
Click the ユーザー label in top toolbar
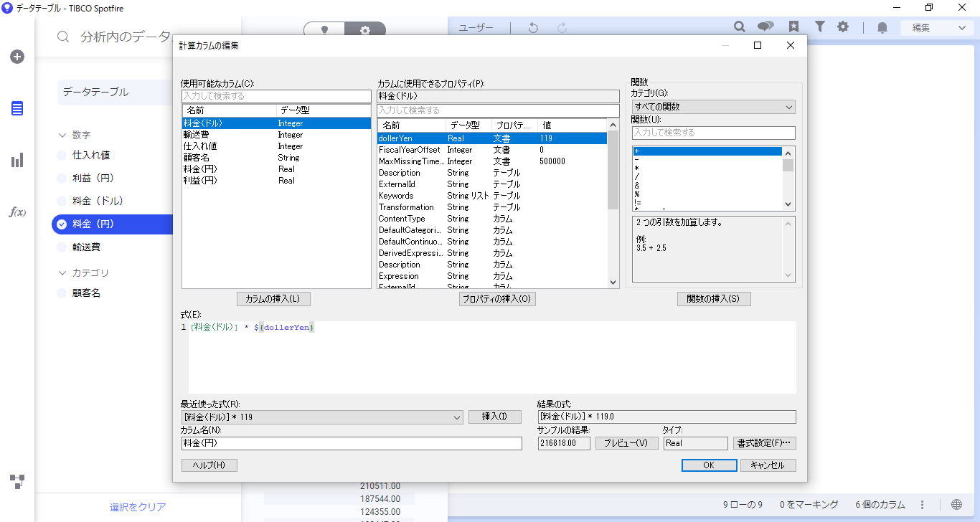pos(476,28)
